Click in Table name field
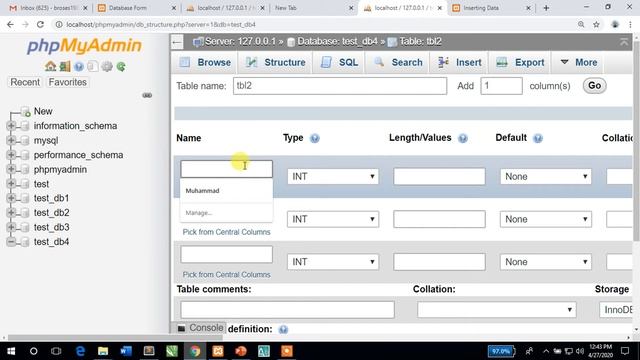640x360 pixels. coord(340,86)
